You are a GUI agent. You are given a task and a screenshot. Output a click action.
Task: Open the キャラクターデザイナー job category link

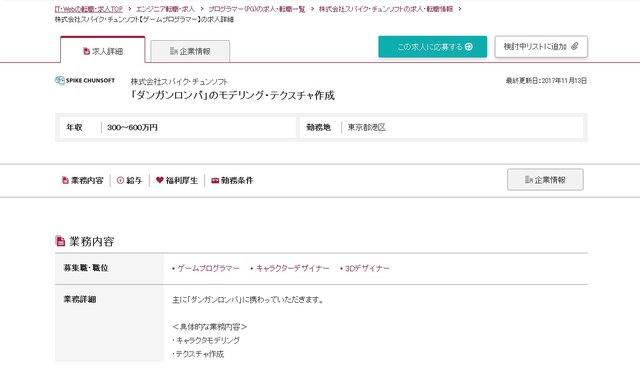pyautogui.click(x=293, y=269)
